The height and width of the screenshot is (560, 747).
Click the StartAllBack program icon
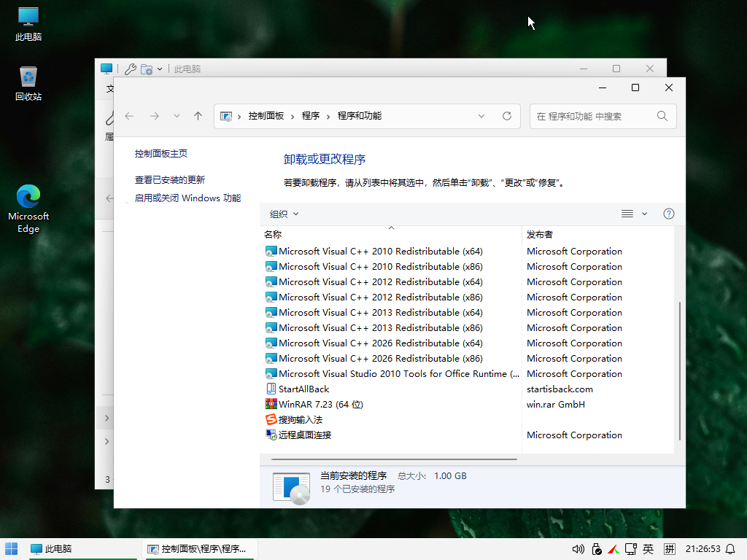[271, 389]
